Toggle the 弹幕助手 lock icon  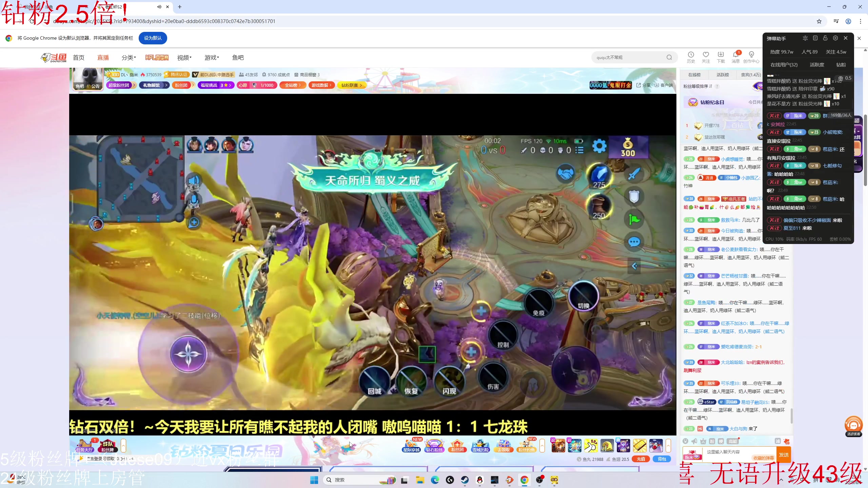[825, 38]
